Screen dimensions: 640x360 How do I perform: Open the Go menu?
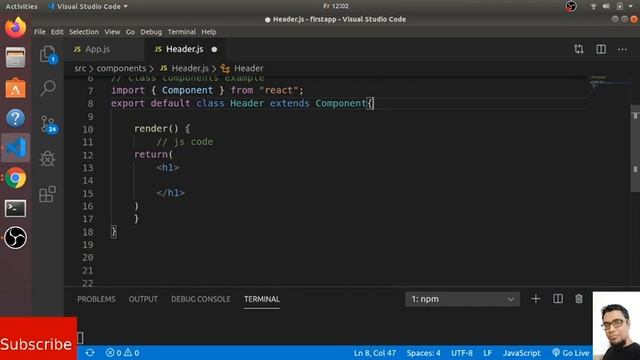point(130,32)
